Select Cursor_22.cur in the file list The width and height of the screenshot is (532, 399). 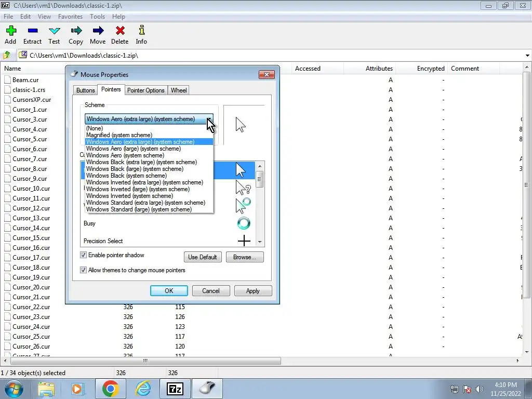(31, 307)
